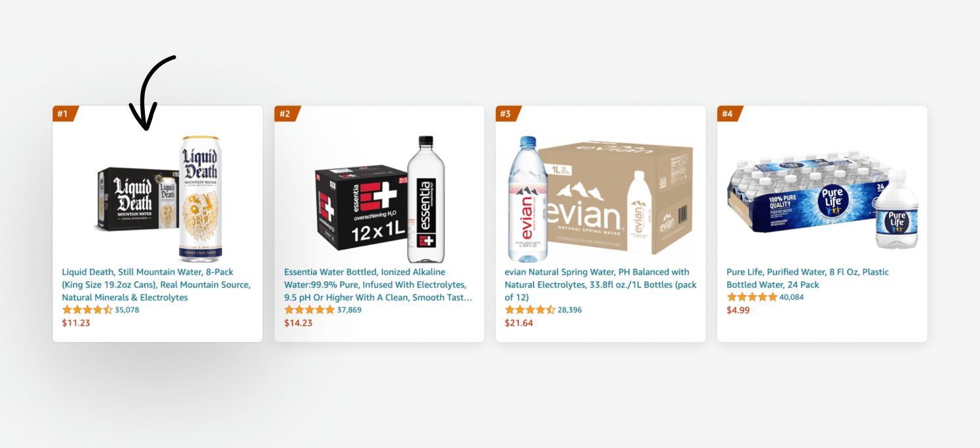Click the #1 bestseller rank badge

click(65, 114)
